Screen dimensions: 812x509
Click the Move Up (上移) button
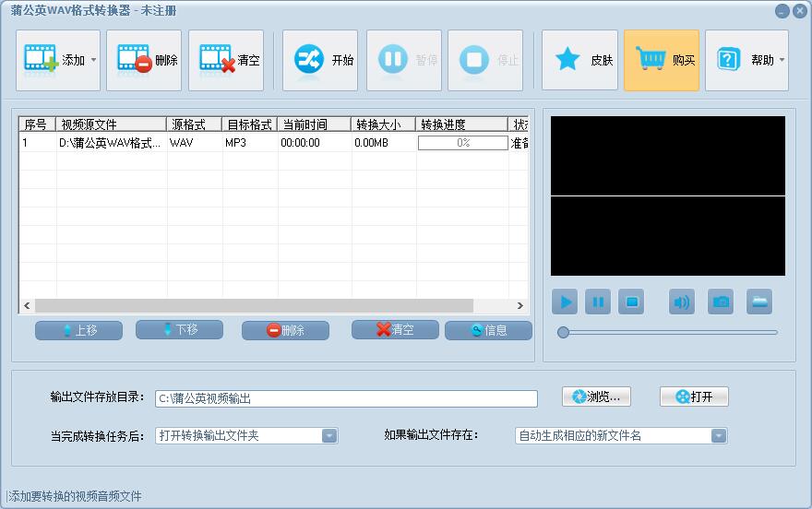click(x=78, y=330)
